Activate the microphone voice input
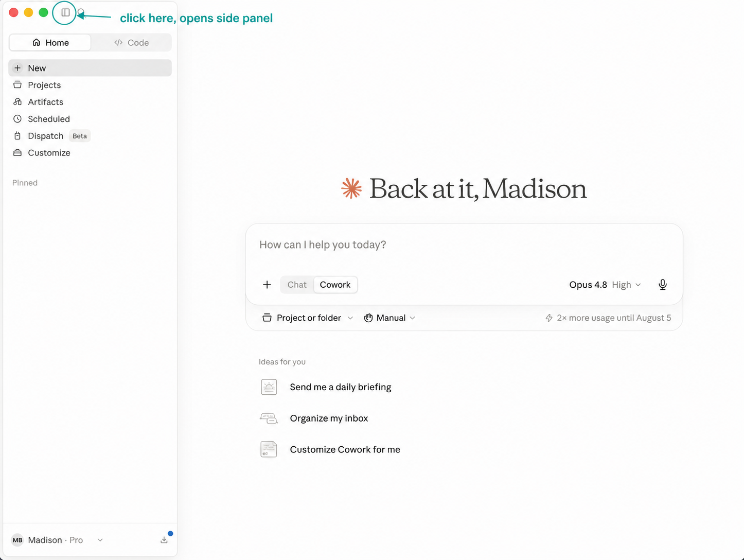The width and height of the screenshot is (744, 560). [x=663, y=285]
